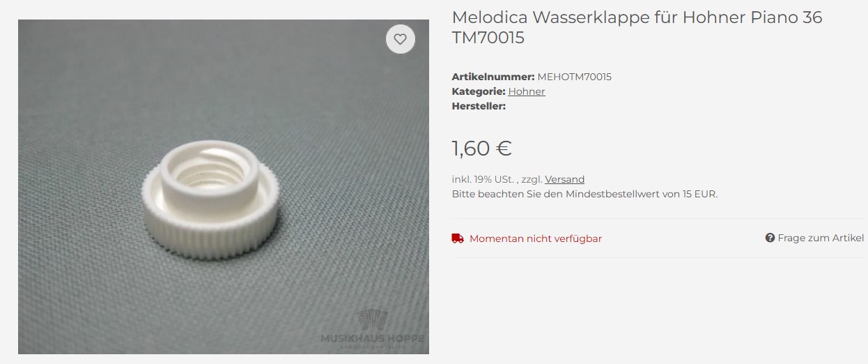Click the article number MEHOTM70015
The height and width of the screenshot is (364, 868).
pos(574,77)
